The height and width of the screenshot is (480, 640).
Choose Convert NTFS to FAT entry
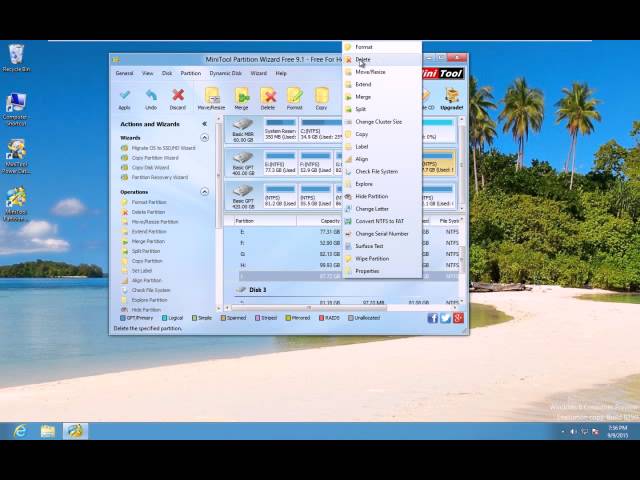382,221
